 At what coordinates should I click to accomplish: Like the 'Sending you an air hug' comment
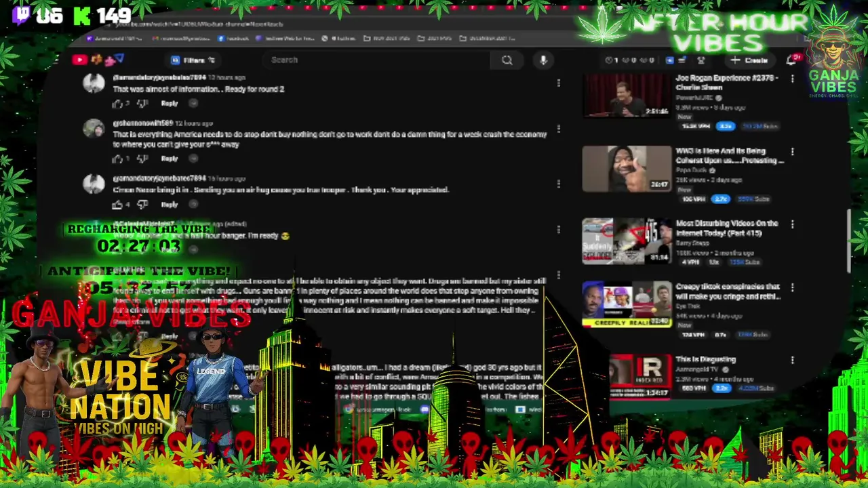(x=117, y=204)
